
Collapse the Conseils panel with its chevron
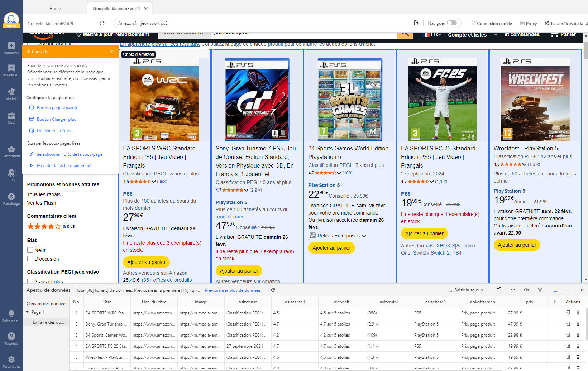(111, 51)
